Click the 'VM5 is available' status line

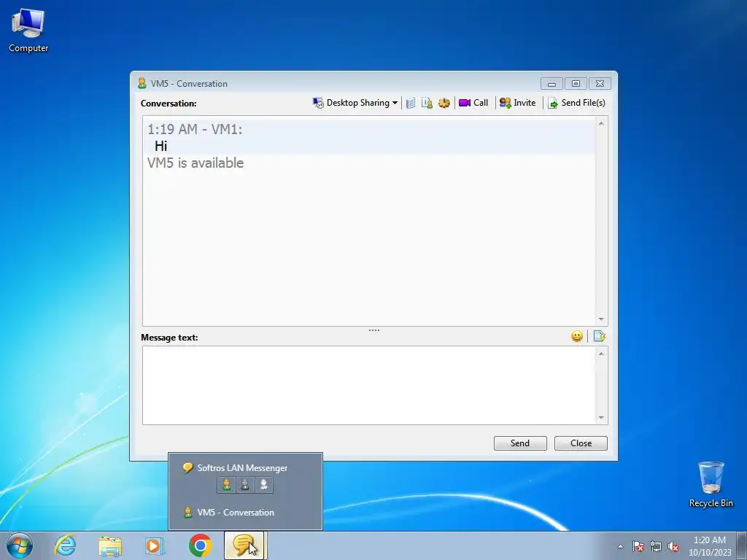pyautogui.click(x=196, y=163)
